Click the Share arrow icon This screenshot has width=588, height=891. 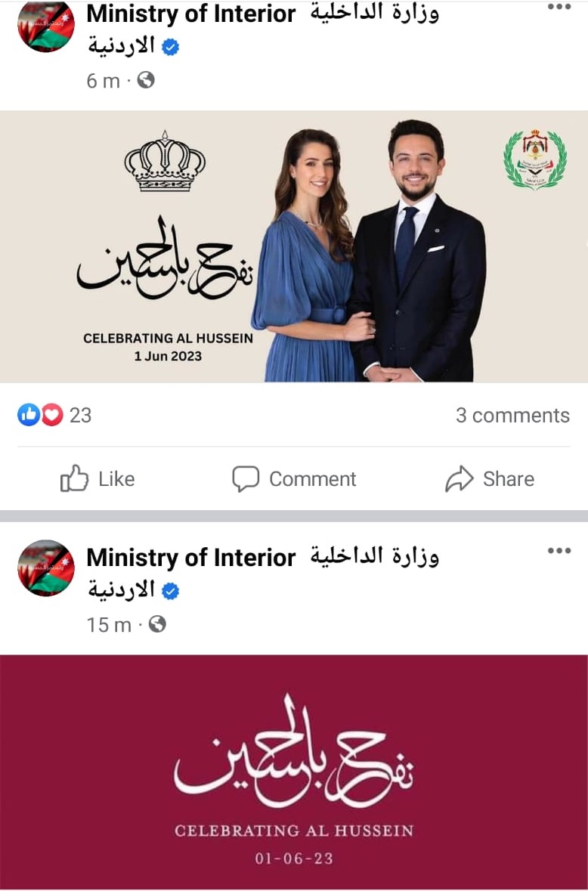coord(459,478)
